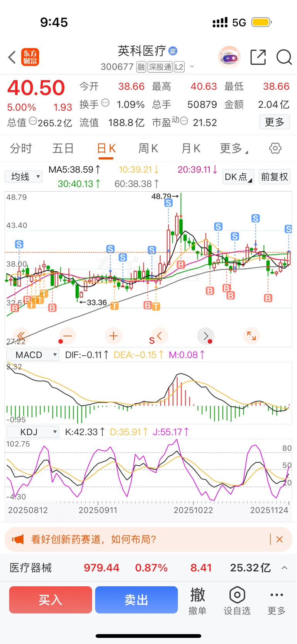Tap the blue 企 badge beside stock name
This screenshot has height=644, width=297.
click(x=173, y=51)
